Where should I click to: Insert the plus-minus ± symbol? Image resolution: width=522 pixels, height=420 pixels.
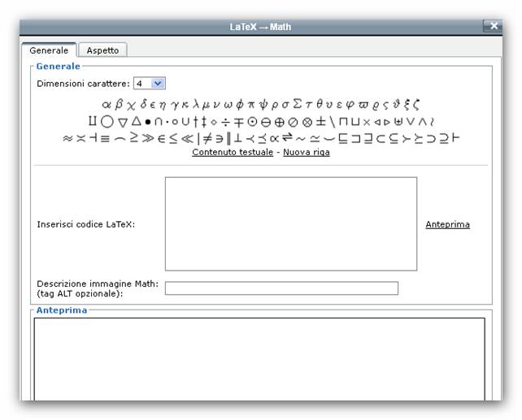click(x=320, y=121)
